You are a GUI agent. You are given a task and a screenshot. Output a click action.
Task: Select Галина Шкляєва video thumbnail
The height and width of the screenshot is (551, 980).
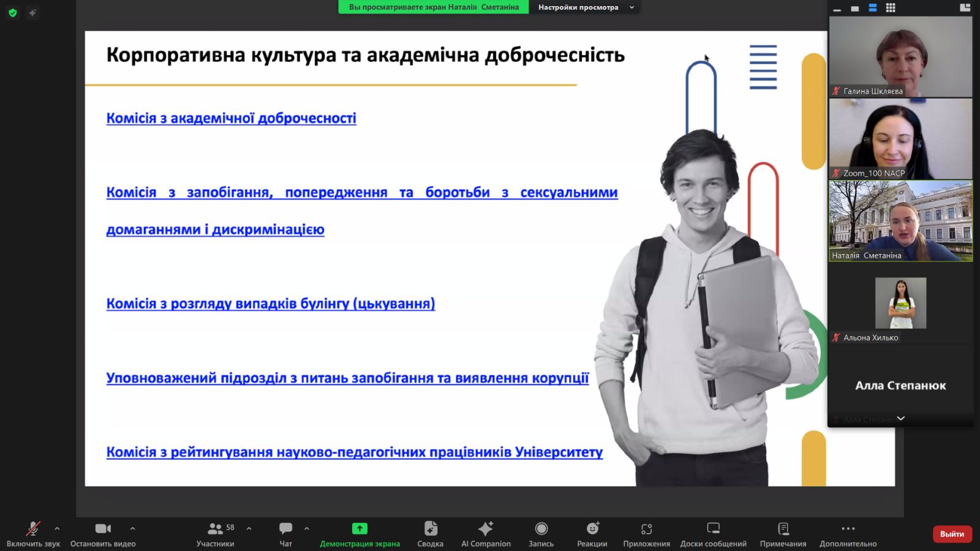(900, 56)
